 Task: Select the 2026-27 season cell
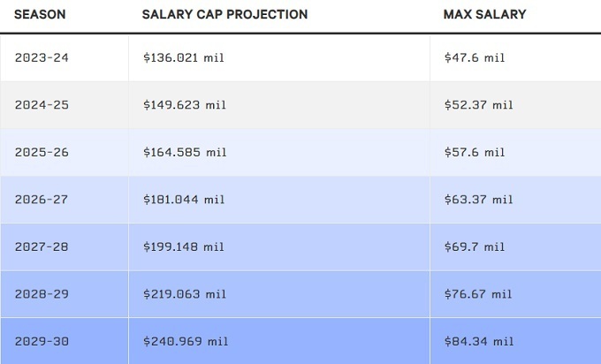41,200
